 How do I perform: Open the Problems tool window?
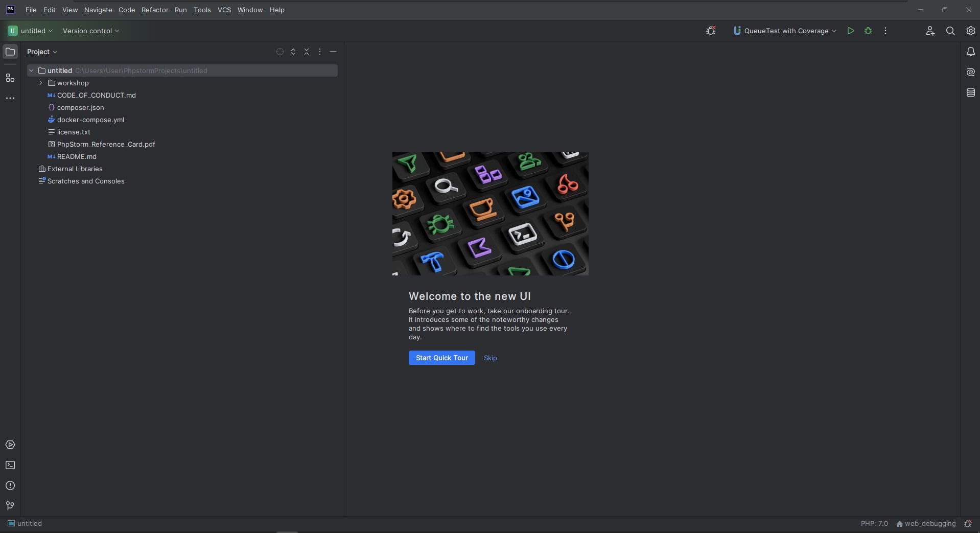(x=10, y=486)
